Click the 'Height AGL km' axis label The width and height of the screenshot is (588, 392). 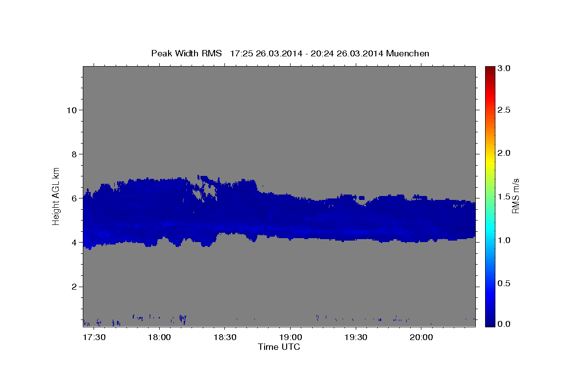pyautogui.click(x=56, y=196)
